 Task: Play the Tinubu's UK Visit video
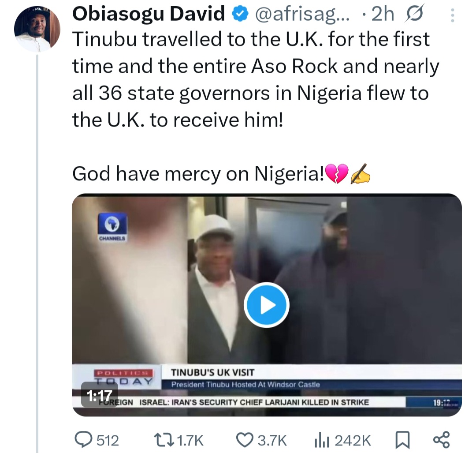coord(266,304)
